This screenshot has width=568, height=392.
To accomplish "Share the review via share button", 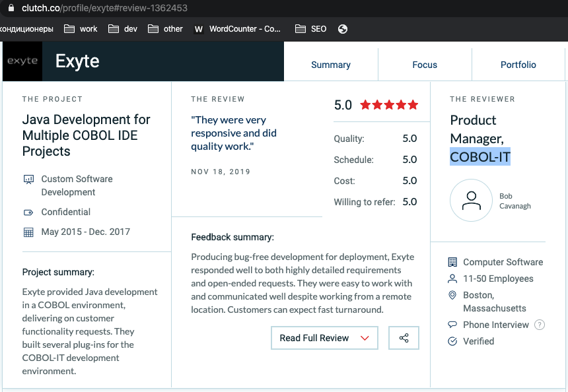I will click(404, 338).
